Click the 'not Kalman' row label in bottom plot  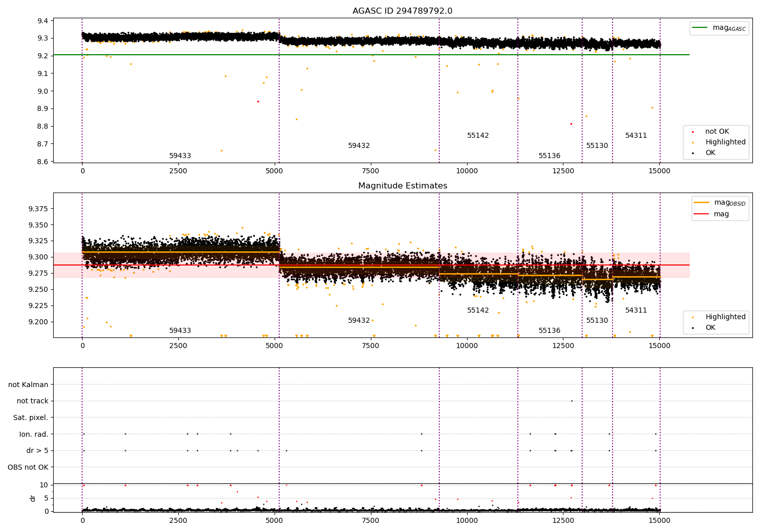[x=28, y=385]
